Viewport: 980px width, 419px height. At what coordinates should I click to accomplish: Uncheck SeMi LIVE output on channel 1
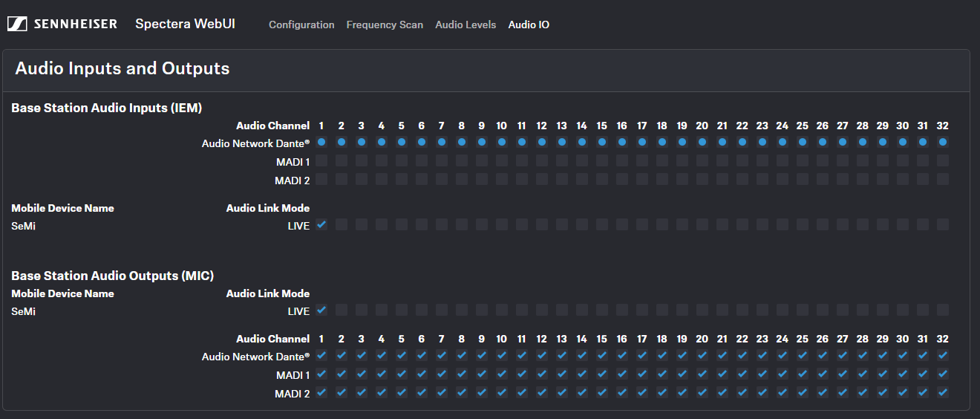point(321,310)
